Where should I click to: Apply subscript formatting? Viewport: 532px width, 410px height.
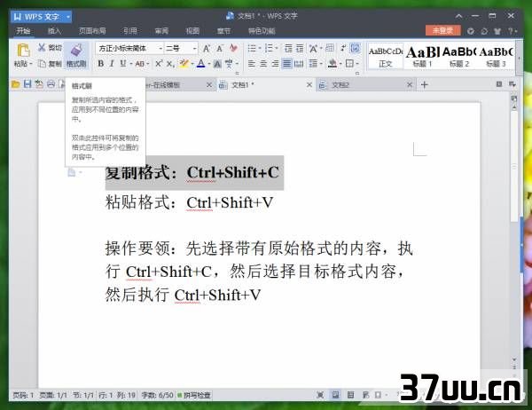coord(170,64)
